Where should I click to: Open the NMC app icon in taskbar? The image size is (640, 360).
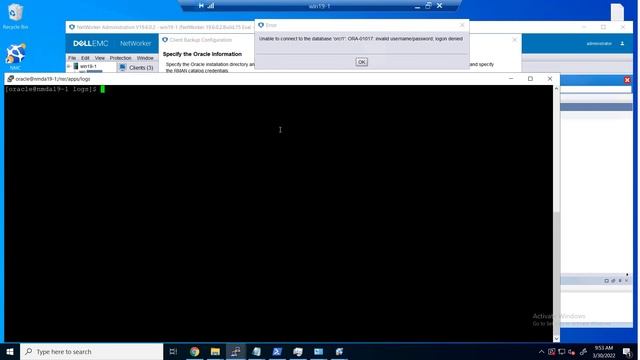tap(339, 351)
